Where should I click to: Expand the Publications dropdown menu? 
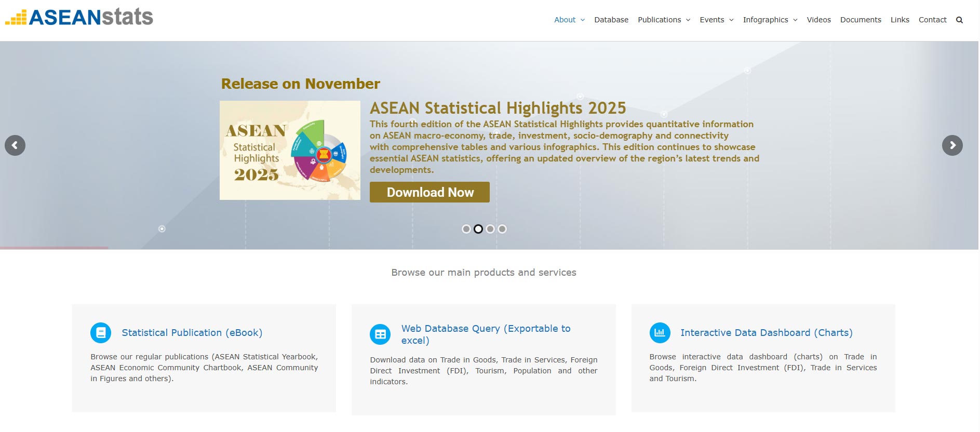(x=664, y=20)
